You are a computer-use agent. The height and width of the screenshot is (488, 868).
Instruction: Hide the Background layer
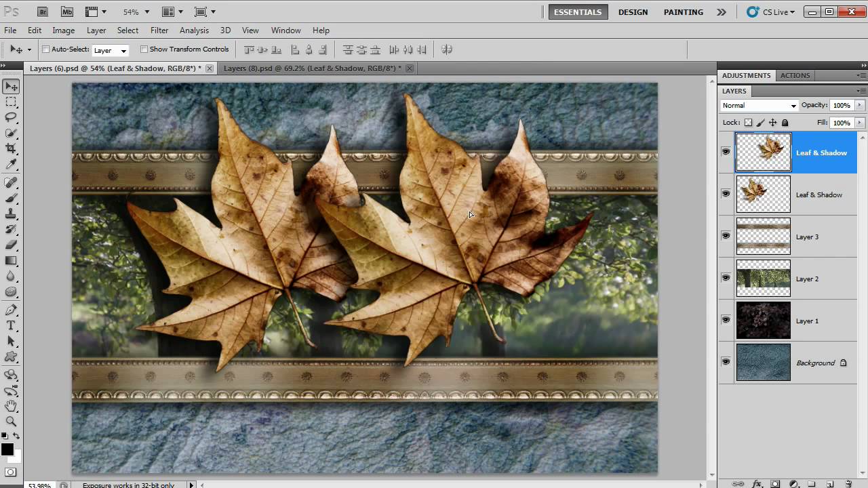tap(726, 362)
